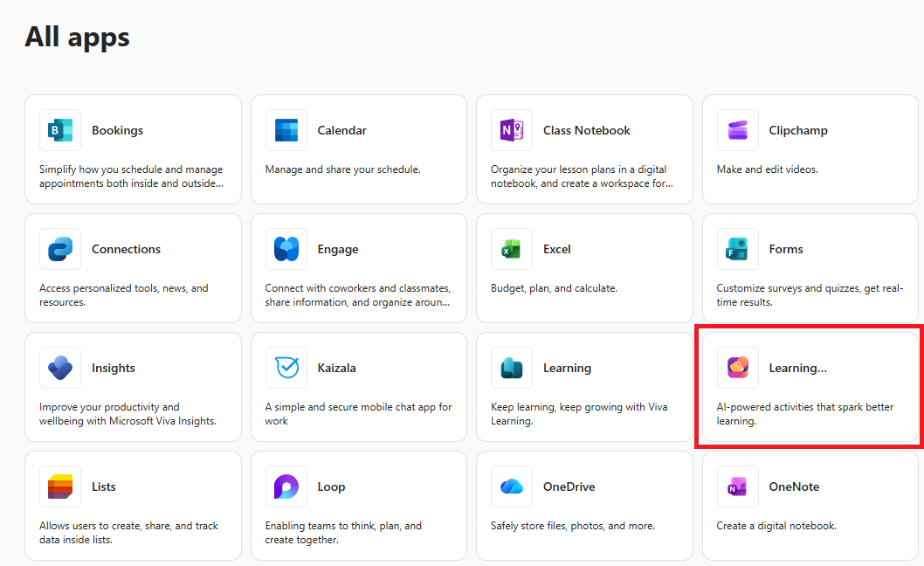Click the Forms app icon
The image size is (924, 566).
(738, 249)
